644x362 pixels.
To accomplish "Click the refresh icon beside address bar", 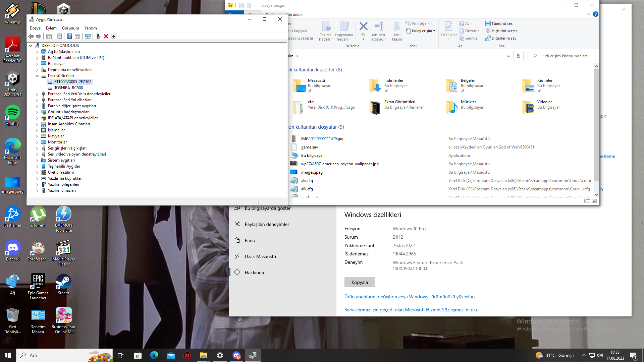I will click(518, 56).
